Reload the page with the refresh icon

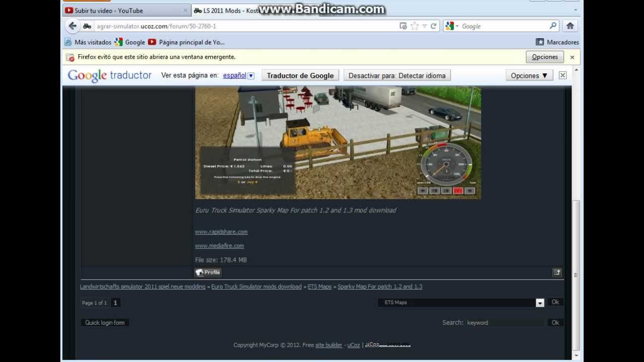(434, 26)
